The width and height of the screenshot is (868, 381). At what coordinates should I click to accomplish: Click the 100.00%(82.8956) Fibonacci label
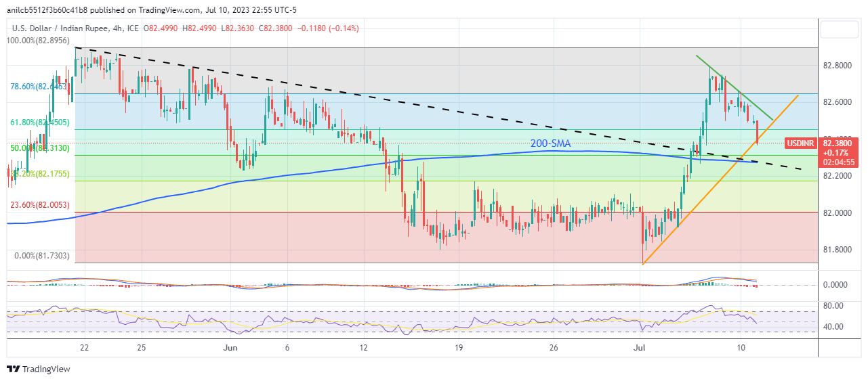click(39, 41)
